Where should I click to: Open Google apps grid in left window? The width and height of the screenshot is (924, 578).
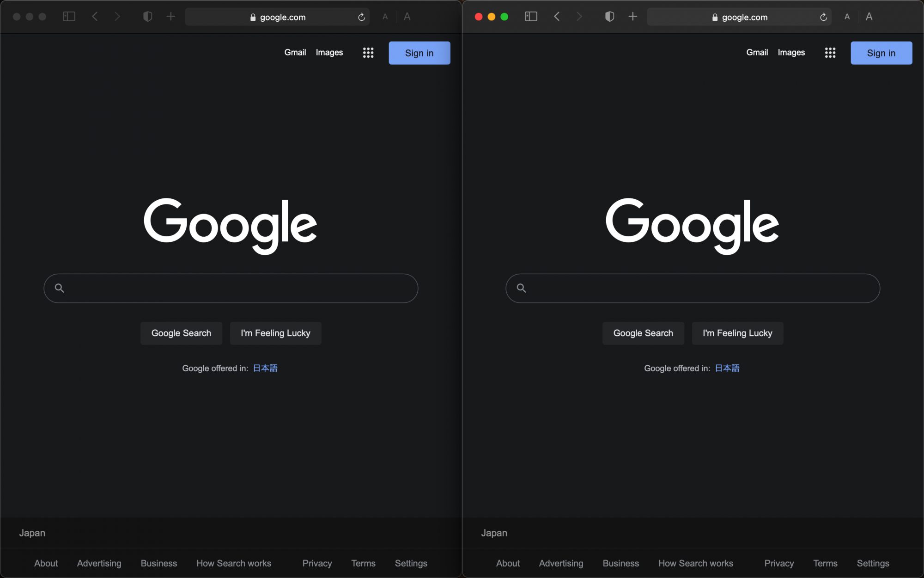(368, 53)
